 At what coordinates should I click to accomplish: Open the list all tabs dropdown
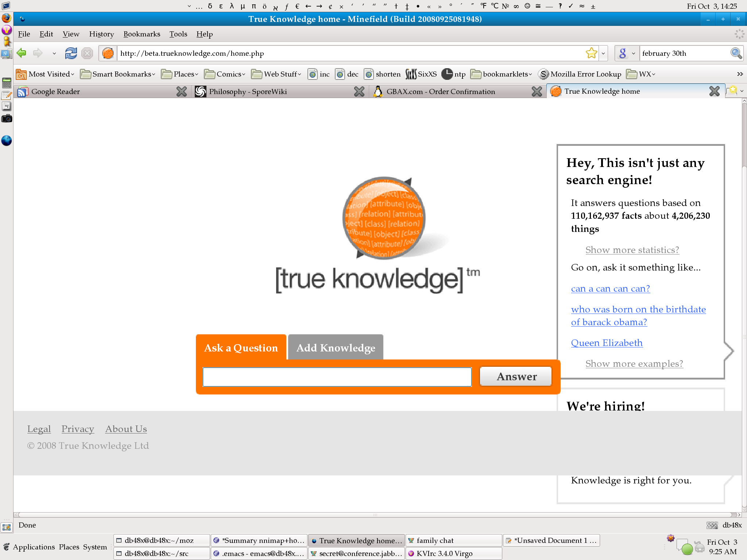[742, 91]
